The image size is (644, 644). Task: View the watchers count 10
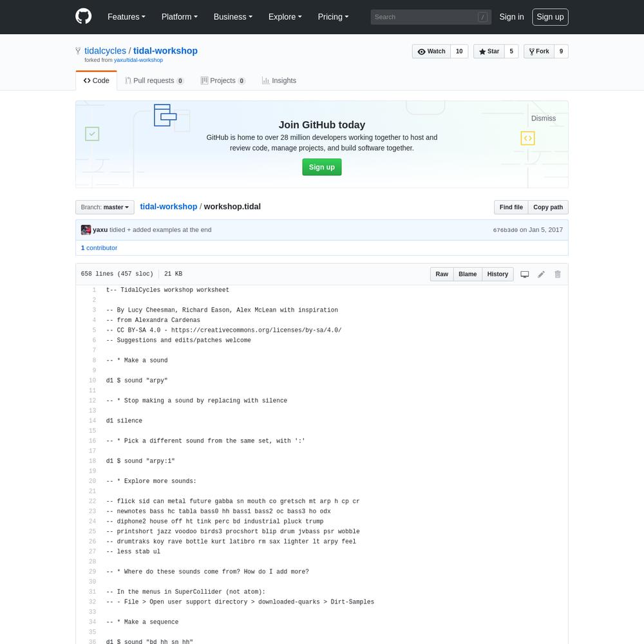pos(459,52)
